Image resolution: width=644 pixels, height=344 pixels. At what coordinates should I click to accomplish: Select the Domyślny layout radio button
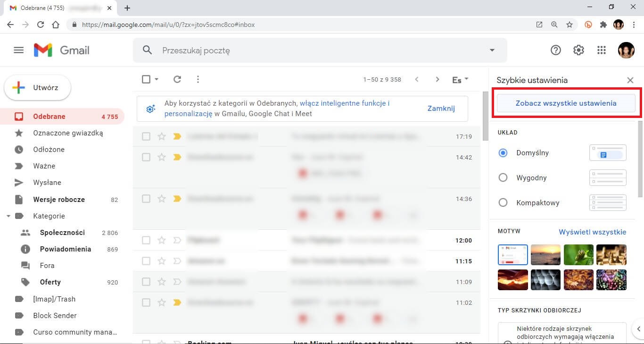coord(503,153)
